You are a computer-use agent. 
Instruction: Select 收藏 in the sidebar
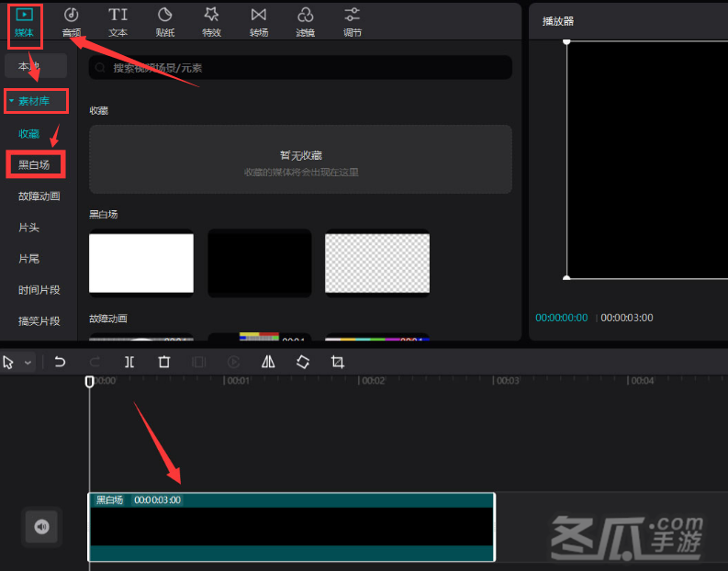tap(28, 134)
